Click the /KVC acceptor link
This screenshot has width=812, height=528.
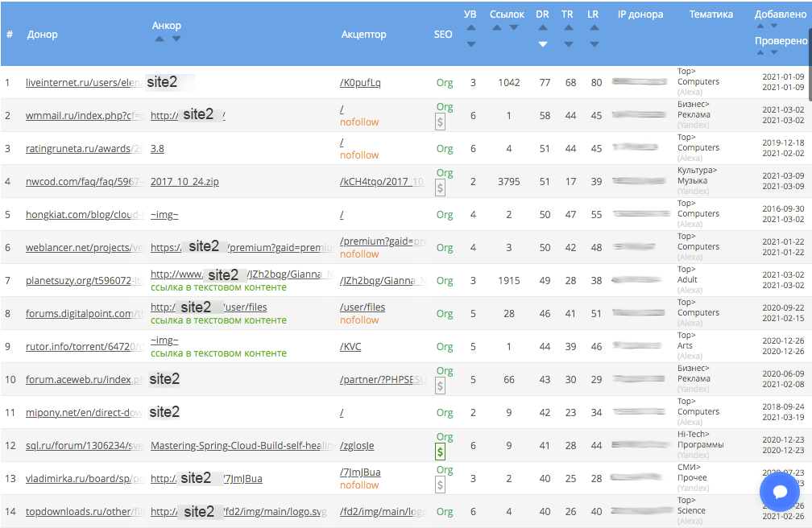point(350,347)
